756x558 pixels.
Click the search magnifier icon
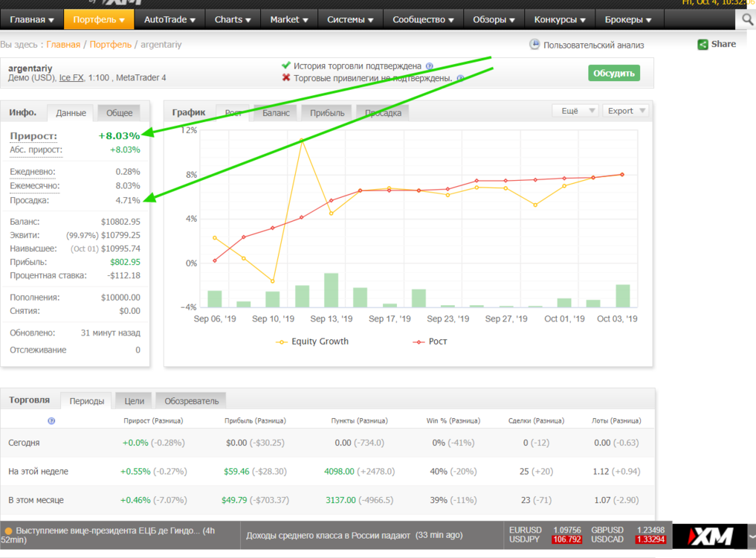pos(747,19)
